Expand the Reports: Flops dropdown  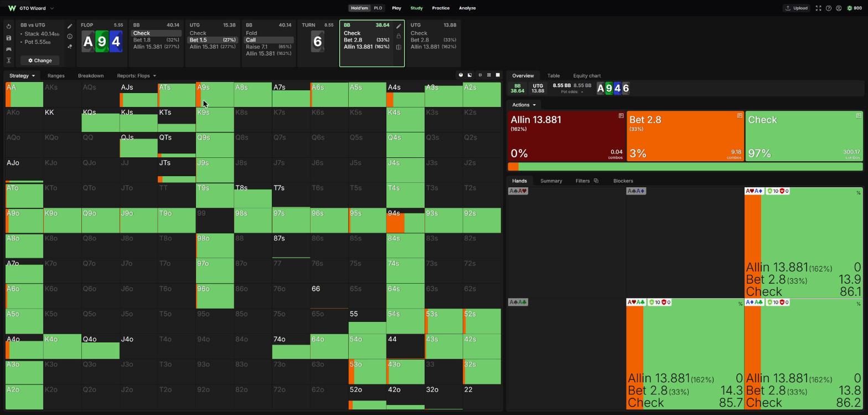(136, 76)
